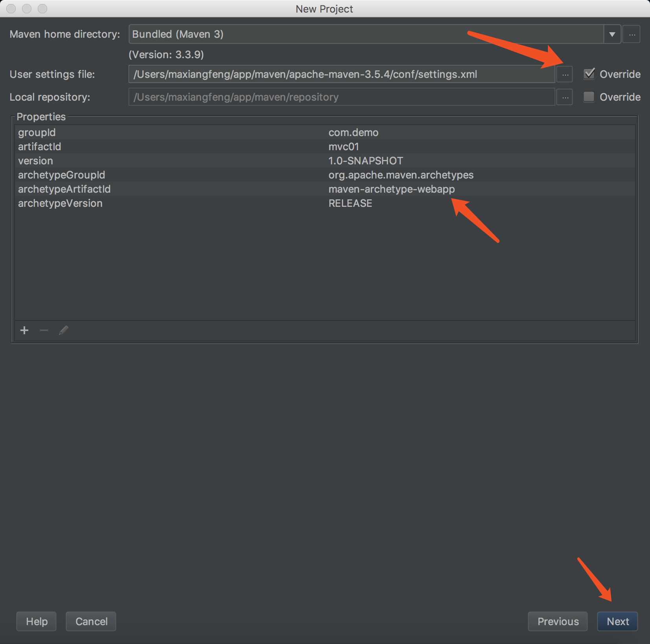650x644 pixels.
Task: Toggle Override for user settings file
Action: (589, 74)
